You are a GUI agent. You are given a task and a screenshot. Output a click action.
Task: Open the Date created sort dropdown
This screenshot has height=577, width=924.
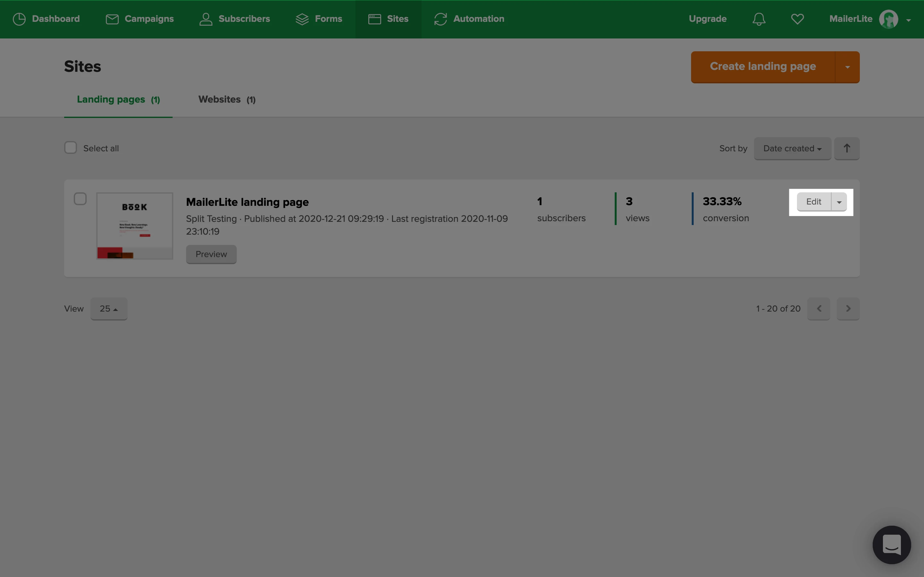pos(792,148)
